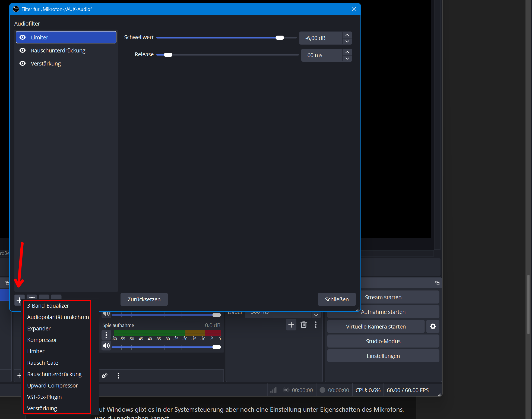The height and width of the screenshot is (419, 532).
Task: Increase Schwellwert value with up arrow
Action: (x=347, y=35)
